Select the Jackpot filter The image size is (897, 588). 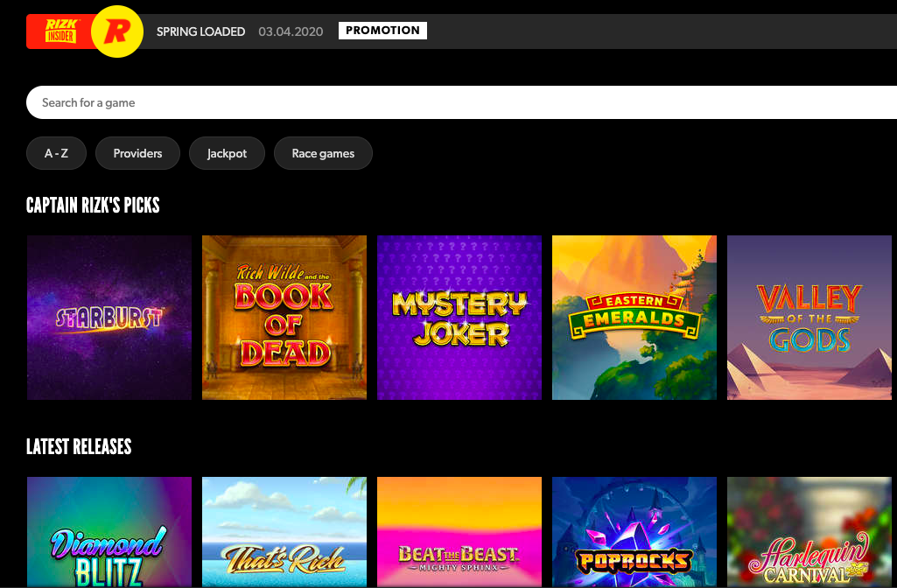tap(228, 153)
